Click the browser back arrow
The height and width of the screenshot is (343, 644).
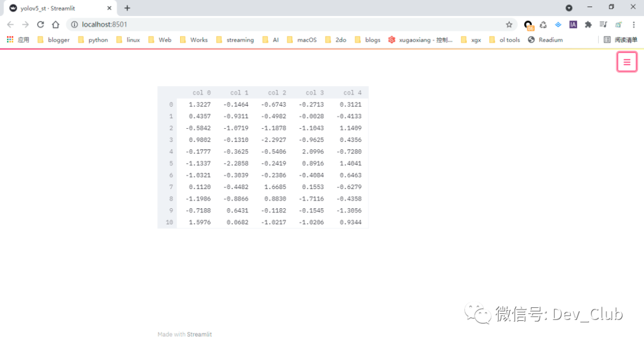[10, 24]
